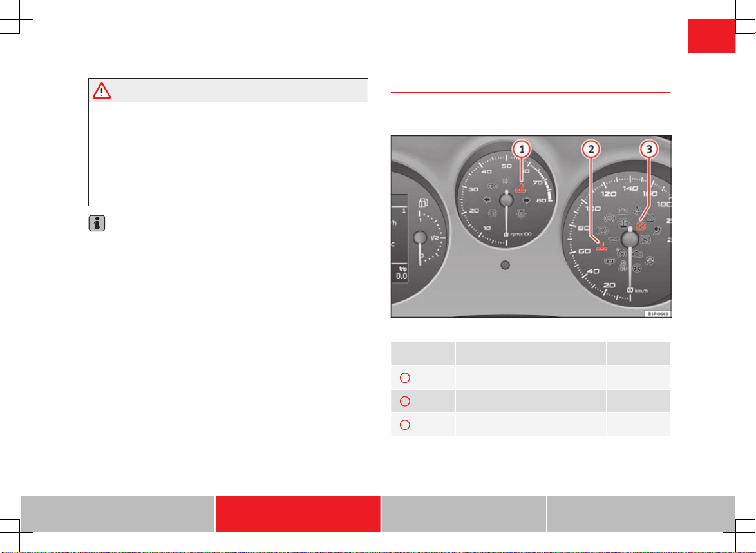Click the red circle in first table row
Screen dimensions: 756x553
point(405,378)
